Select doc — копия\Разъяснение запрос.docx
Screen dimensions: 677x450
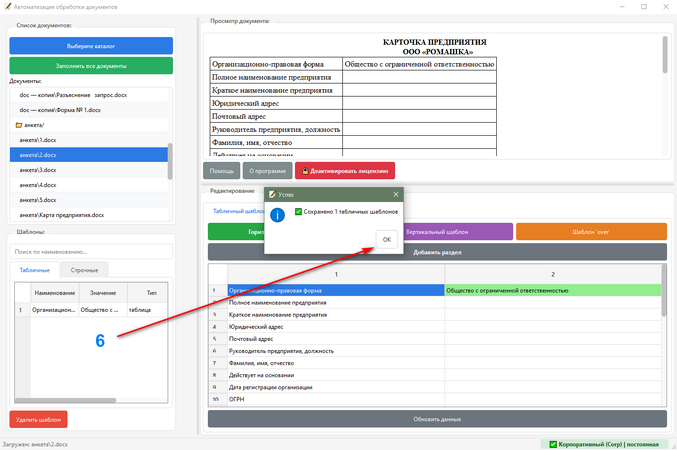pos(89,95)
